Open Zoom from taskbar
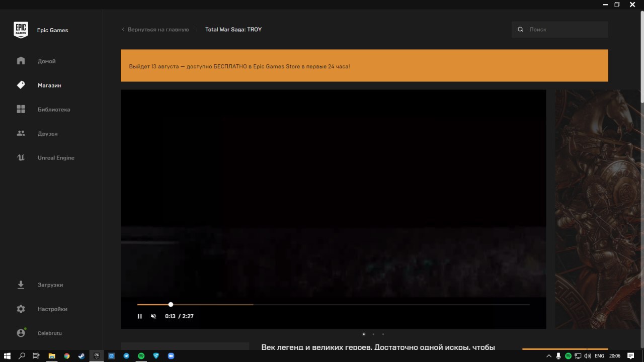The image size is (644, 362). pos(171,356)
